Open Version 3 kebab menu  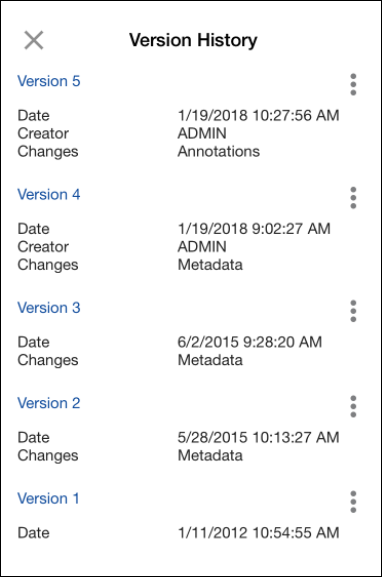(x=353, y=311)
